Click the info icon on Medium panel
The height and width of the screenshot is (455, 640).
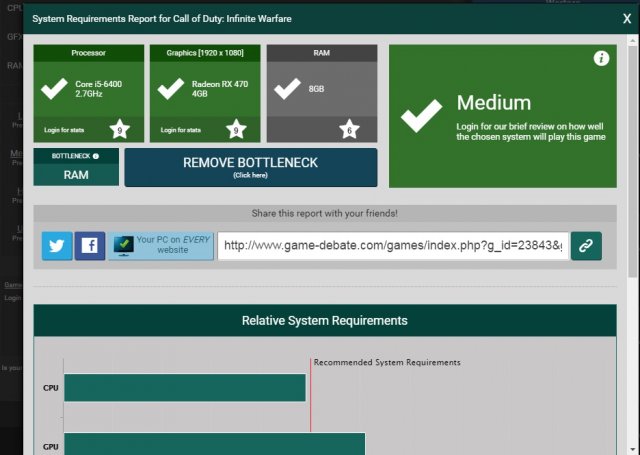601,58
